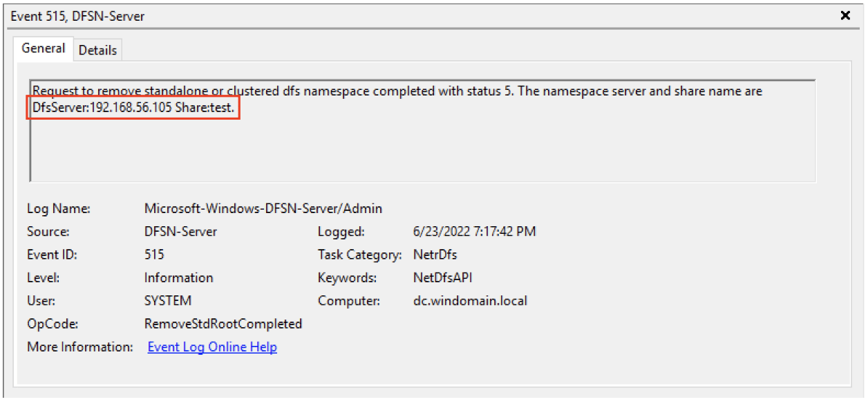
Task: Select the dc.windomain.local computer value
Action: tap(469, 301)
